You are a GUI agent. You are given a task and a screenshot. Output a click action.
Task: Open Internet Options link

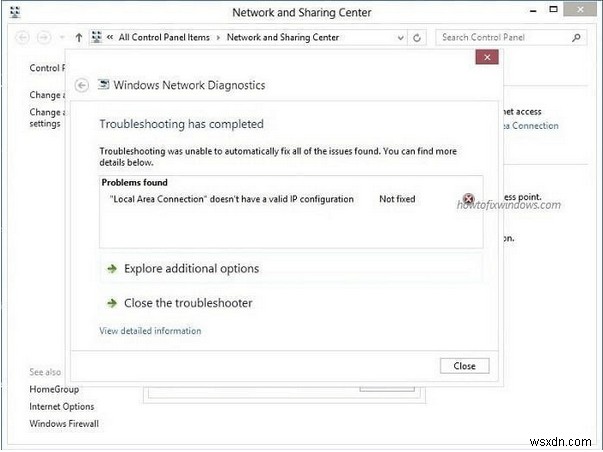pyautogui.click(x=62, y=407)
